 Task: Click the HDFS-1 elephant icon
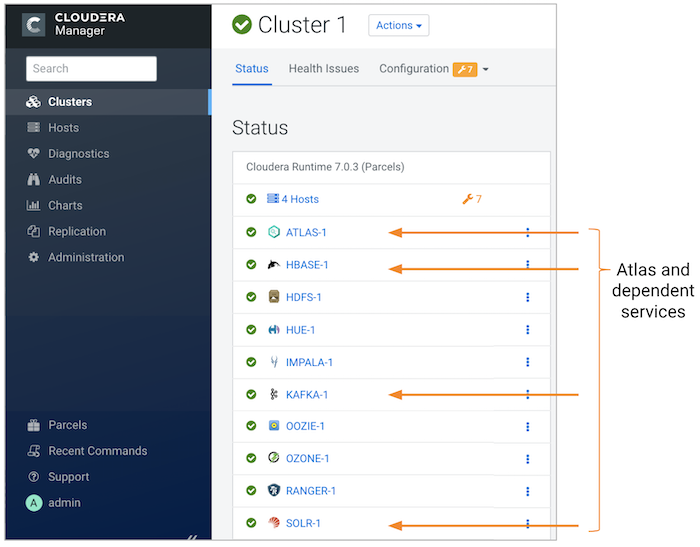click(274, 297)
